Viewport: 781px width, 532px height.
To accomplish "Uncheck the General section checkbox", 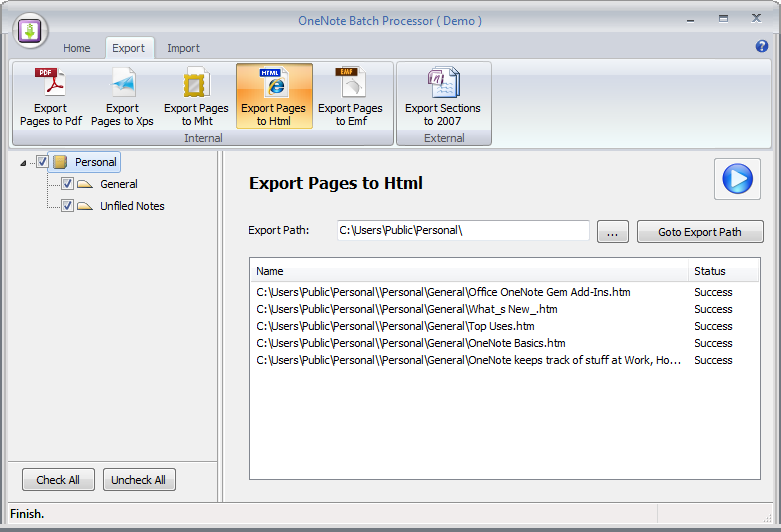I will tap(67, 184).
